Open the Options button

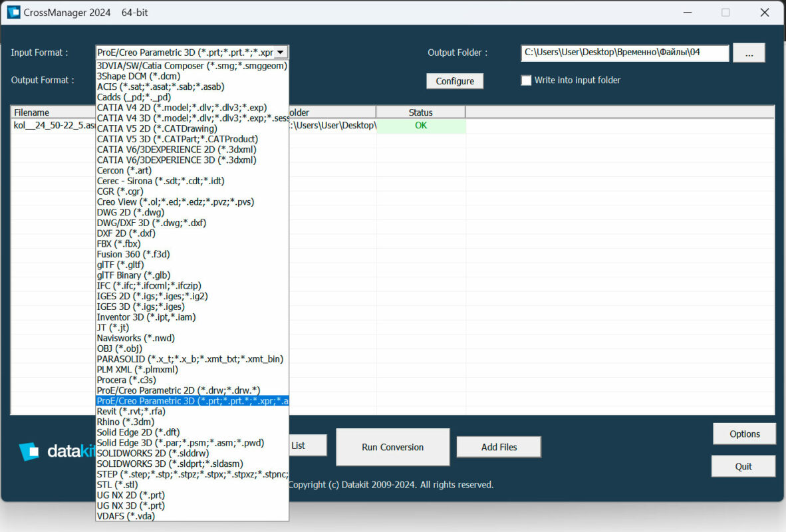pyautogui.click(x=744, y=434)
